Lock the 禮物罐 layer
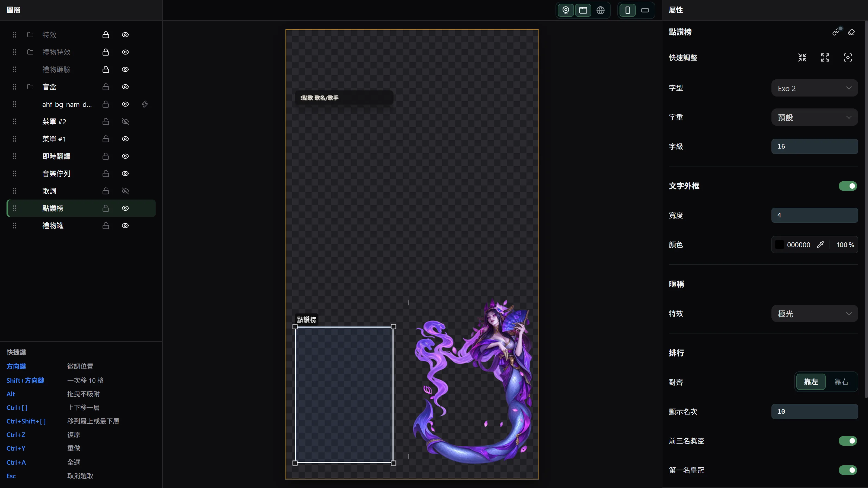This screenshot has width=868, height=488. [106, 226]
